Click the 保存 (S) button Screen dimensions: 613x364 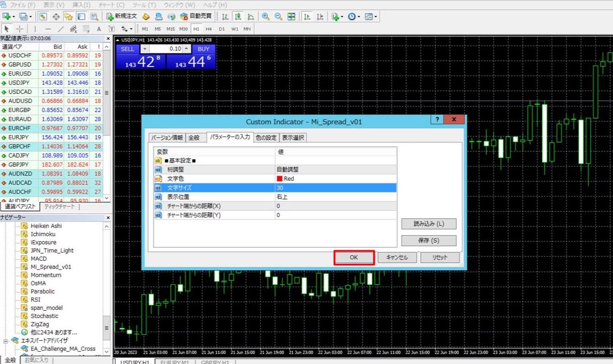[429, 240]
